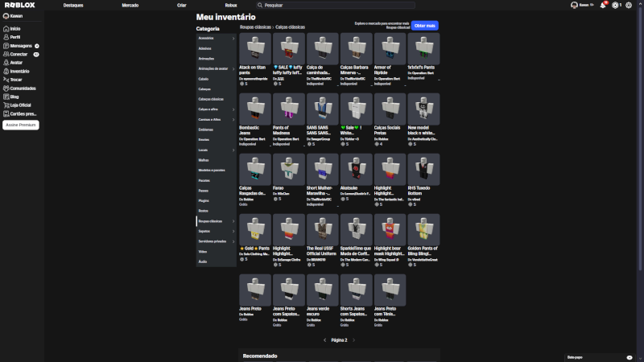
Task: Select the Cabeças clássicas category
Action: (216, 99)
